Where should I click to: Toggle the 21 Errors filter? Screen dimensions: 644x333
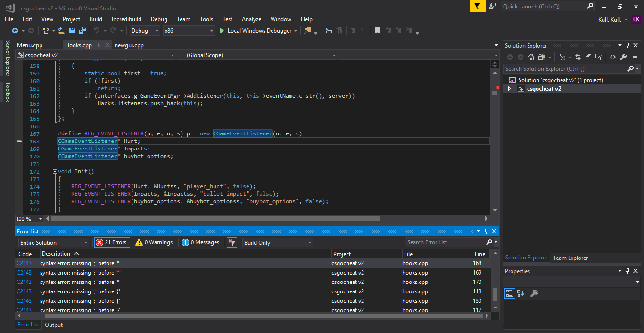pyautogui.click(x=112, y=242)
